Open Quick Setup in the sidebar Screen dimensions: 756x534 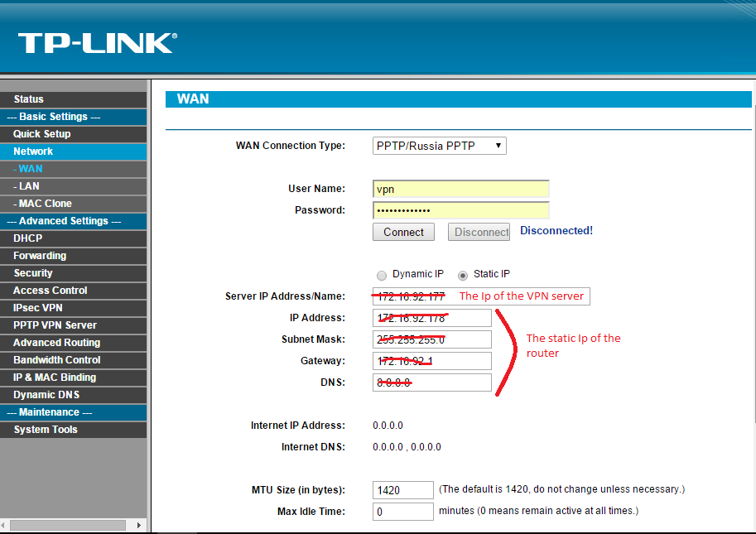click(42, 134)
